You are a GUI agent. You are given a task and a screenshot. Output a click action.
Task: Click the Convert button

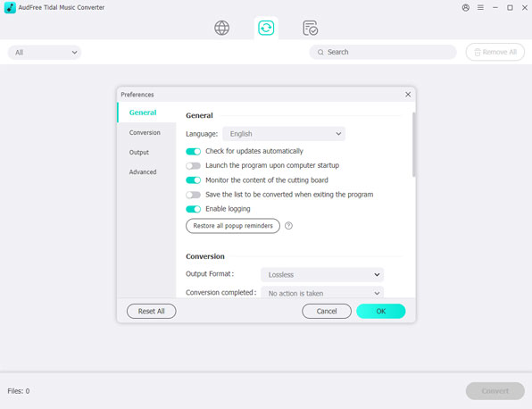tap(495, 391)
